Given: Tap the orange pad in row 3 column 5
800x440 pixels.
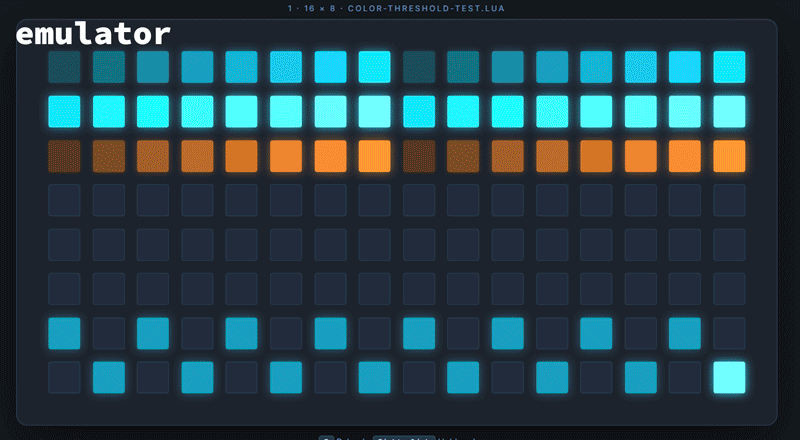Looking at the screenshot, I should point(241,156).
